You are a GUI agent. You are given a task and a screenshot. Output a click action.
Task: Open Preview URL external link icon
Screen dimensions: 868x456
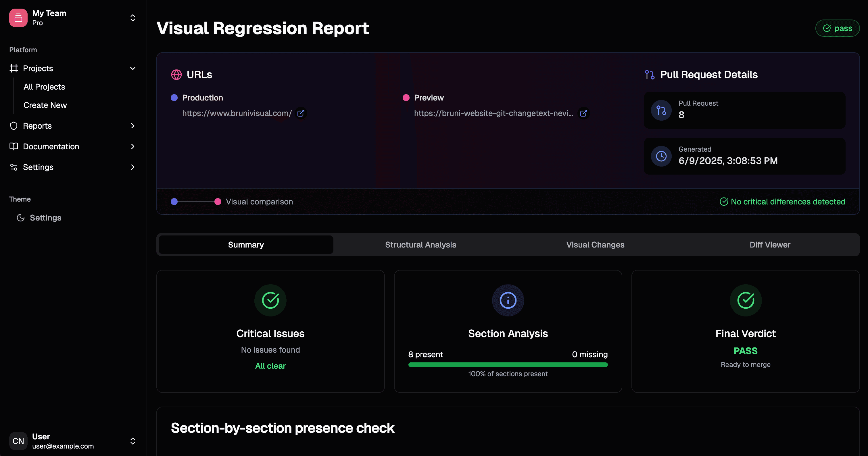coord(584,113)
